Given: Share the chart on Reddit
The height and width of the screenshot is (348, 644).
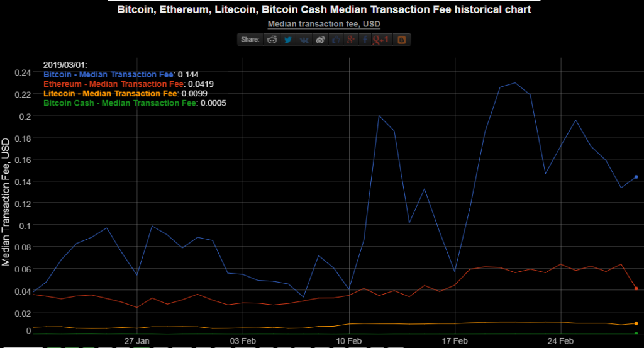Looking at the screenshot, I should pyautogui.click(x=272, y=40).
